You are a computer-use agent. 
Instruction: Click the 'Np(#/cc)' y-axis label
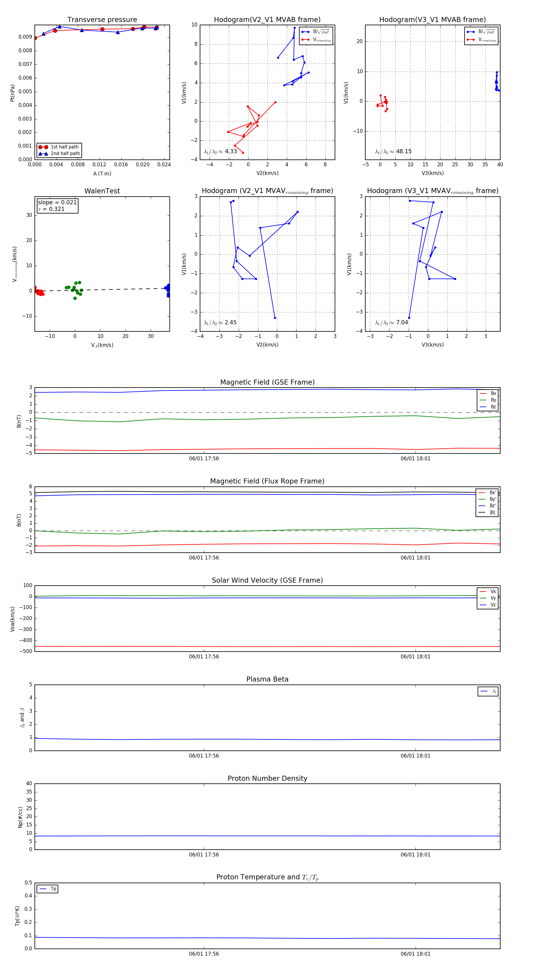21,817
